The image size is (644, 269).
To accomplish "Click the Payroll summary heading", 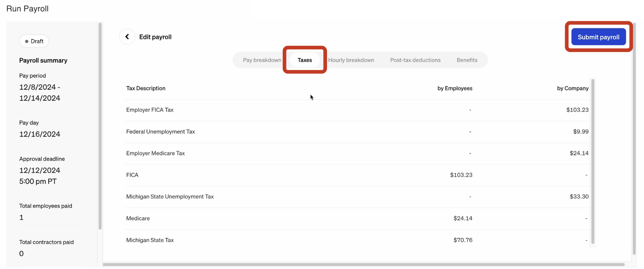I will click(x=43, y=60).
